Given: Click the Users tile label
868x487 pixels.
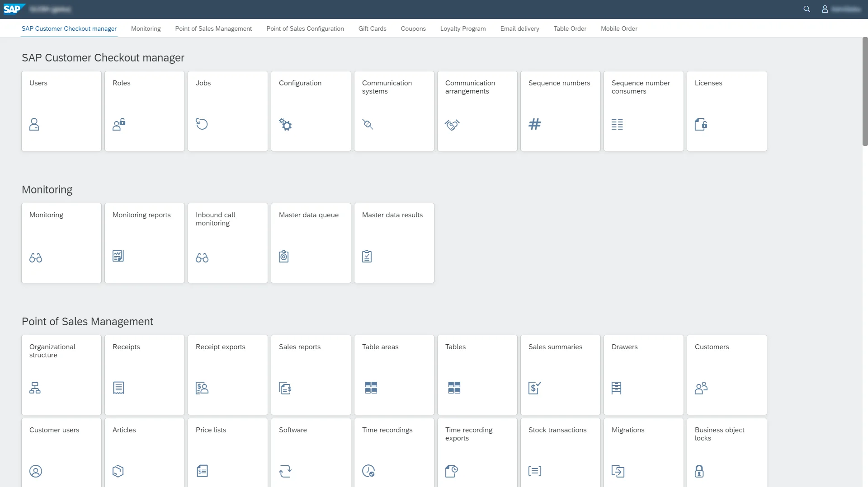Looking at the screenshot, I should pos(38,83).
